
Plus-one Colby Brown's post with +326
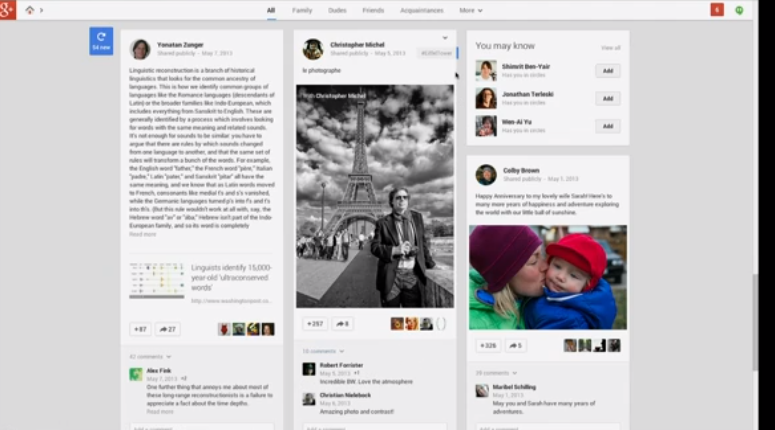click(x=488, y=345)
